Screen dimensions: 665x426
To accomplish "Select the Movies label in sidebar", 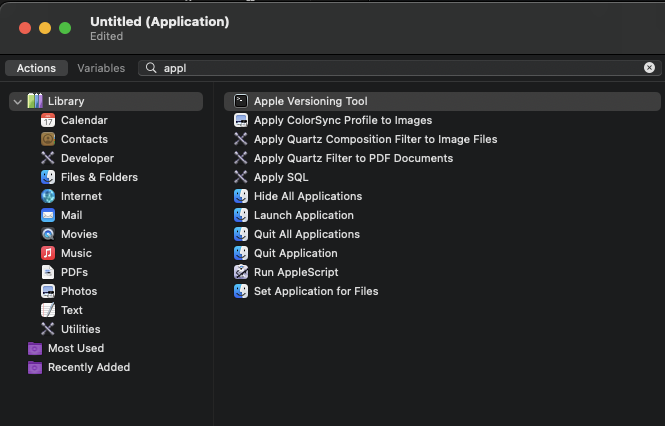I will coord(79,234).
